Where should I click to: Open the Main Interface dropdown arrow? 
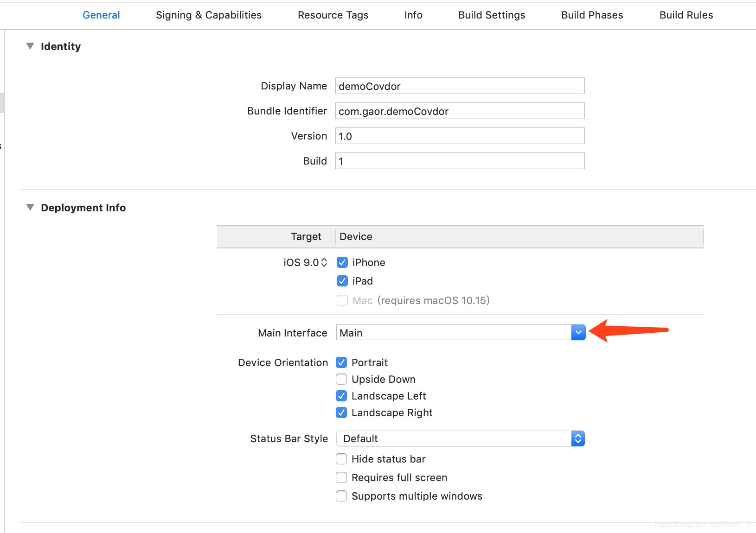point(578,332)
